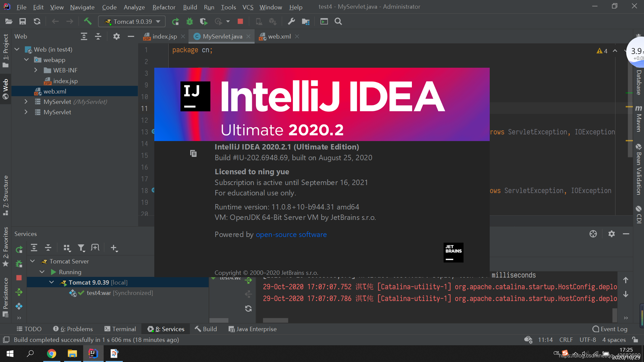The height and width of the screenshot is (362, 644).
Task: Click the Add service plus icon
Action: (114, 248)
